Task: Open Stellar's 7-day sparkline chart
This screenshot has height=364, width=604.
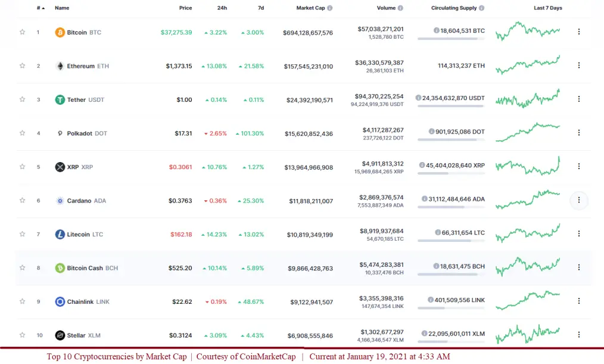Action: (528, 334)
